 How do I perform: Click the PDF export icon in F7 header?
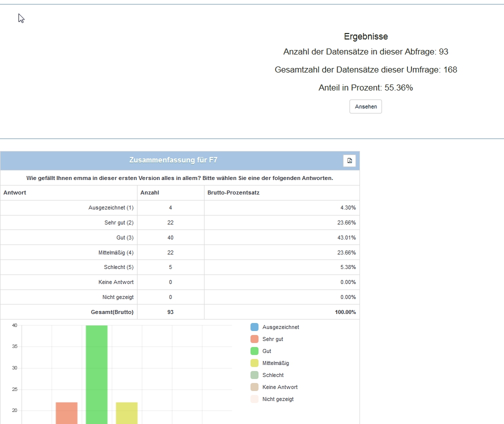tap(349, 160)
